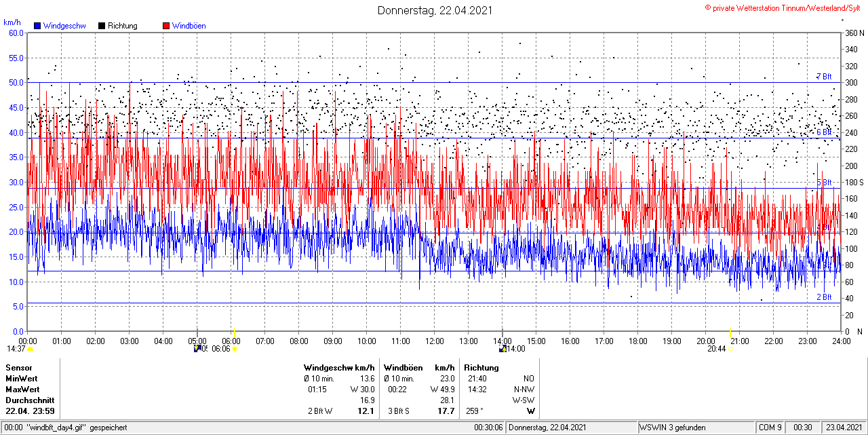Click the 360 N direction axis label
868x435 pixels.
[854, 33]
